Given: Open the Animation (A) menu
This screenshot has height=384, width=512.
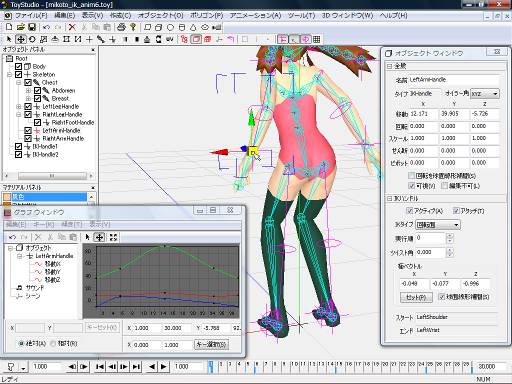Looking at the screenshot, I should (x=255, y=16).
